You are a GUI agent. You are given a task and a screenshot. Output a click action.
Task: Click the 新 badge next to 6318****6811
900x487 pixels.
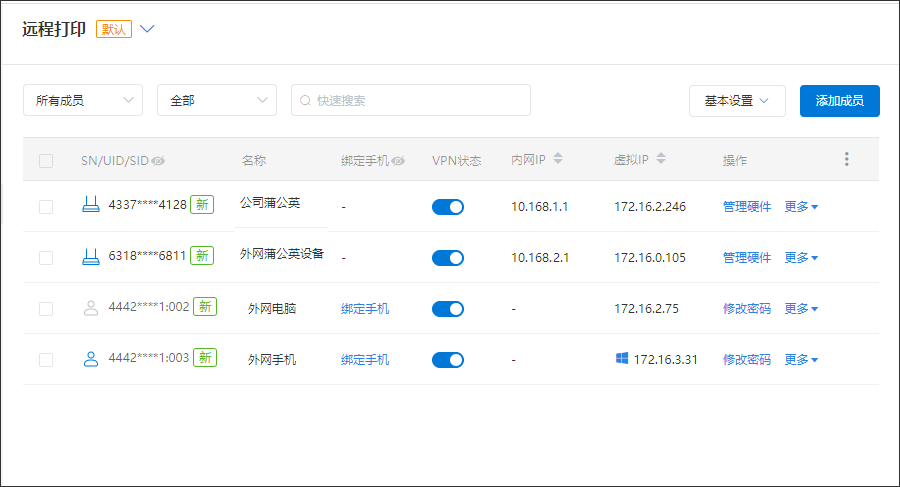pyautogui.click(x=202, y=256)
